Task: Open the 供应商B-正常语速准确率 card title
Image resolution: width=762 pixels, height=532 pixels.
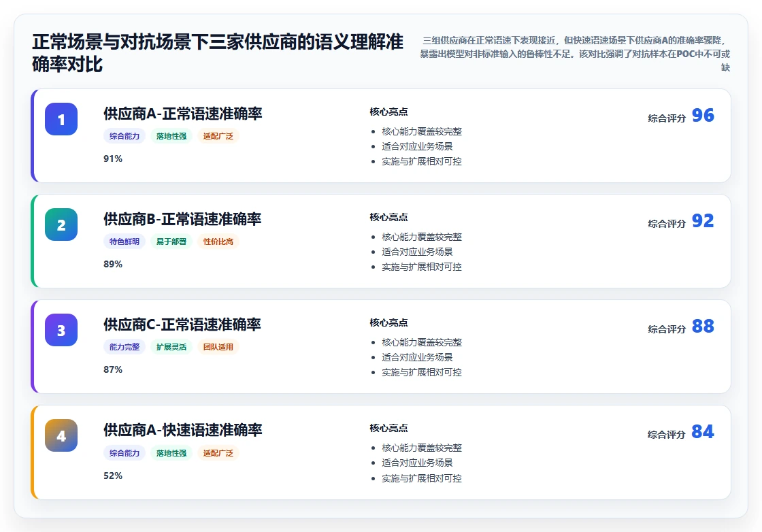Action: [x=182, y=219]
